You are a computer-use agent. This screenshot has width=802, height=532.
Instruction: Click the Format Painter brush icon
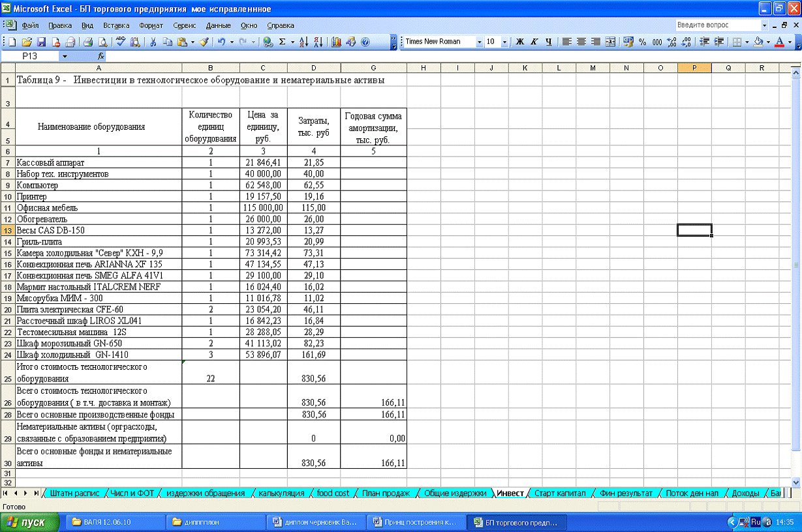(x=204, y=42)
